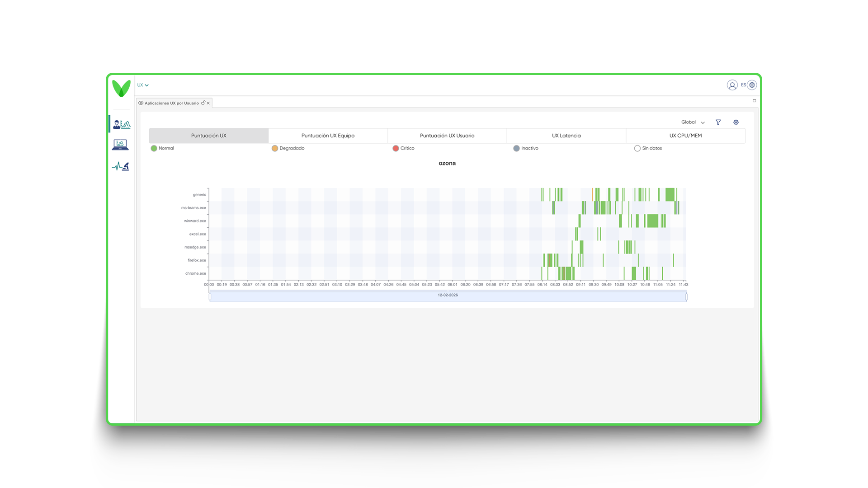Select the Puntuación UX tab
The image size is (868, 488).
pyautogui.click(x=209, y=136)
